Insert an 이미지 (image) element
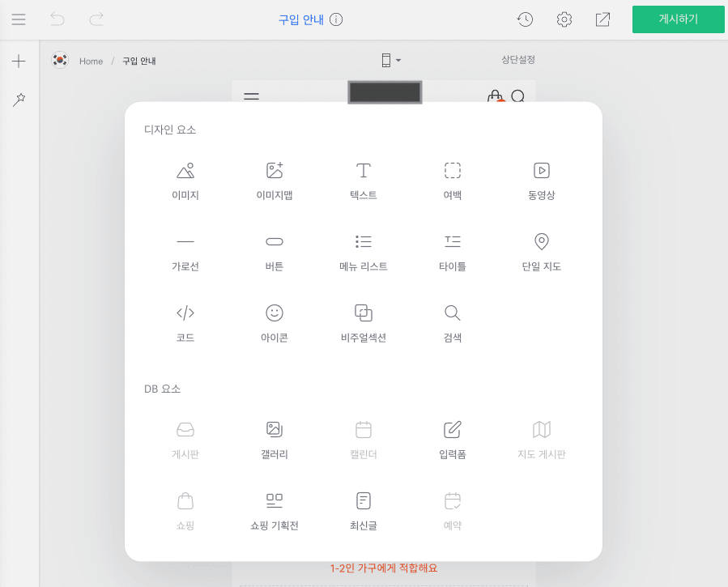Screen dimensions: 728x587 pos(185,181)
